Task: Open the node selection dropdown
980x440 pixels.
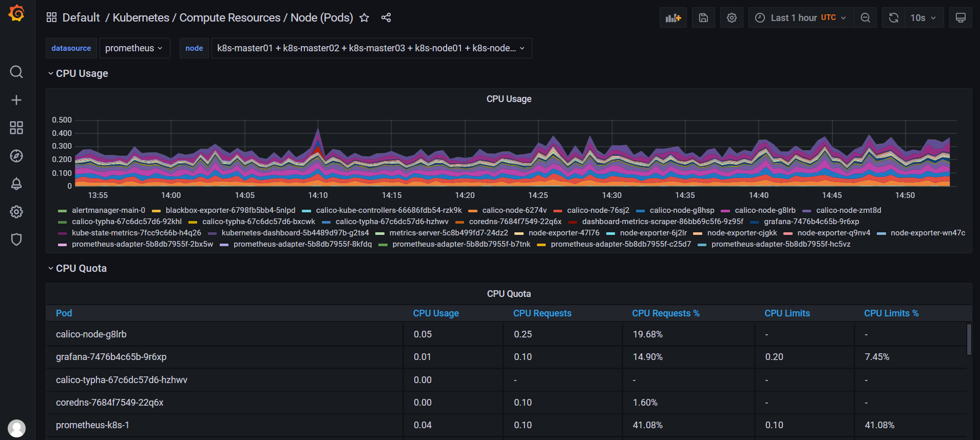Action: 372,48
